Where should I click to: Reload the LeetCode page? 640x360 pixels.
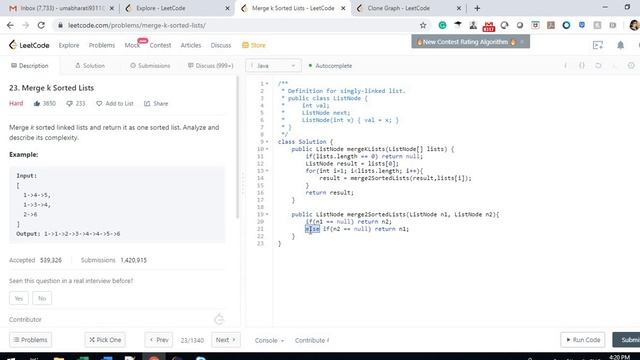click(41, 25)
